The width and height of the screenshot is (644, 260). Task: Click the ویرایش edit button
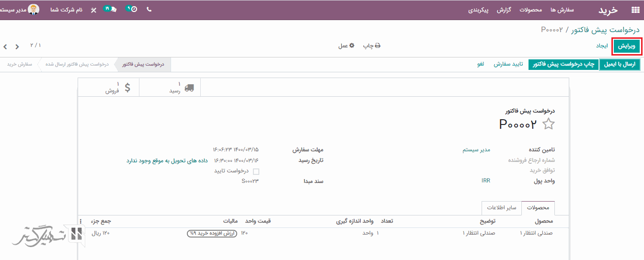pyautogui.click(x=626, y=46)
